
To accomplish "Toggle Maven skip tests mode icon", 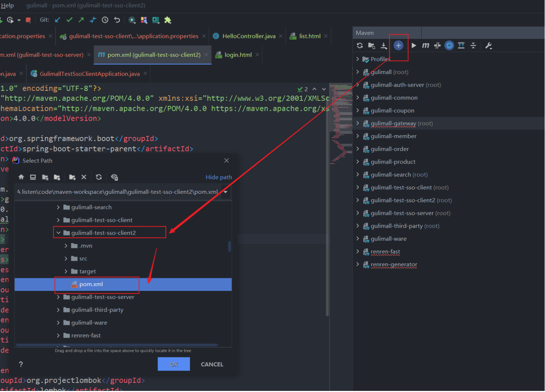I will coord(449,45).
